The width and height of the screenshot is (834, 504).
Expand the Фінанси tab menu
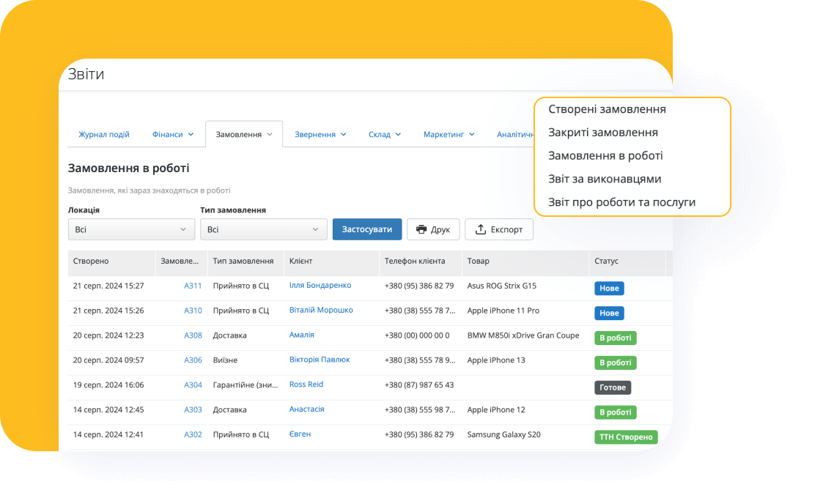pos(173,135)
